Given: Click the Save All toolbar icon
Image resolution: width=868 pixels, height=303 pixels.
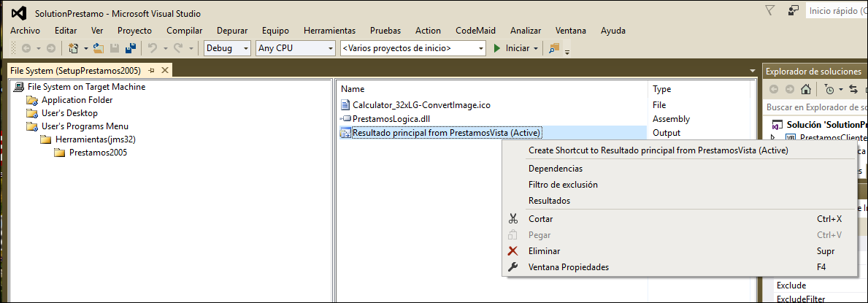Looking at the screenshot, I should click(131, 49).
